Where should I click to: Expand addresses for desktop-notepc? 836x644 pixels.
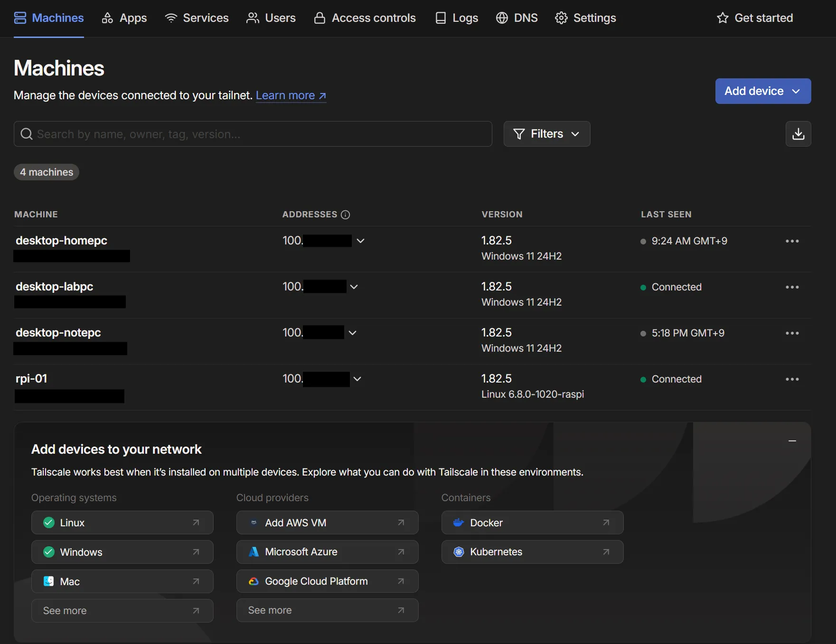[353, 333]
